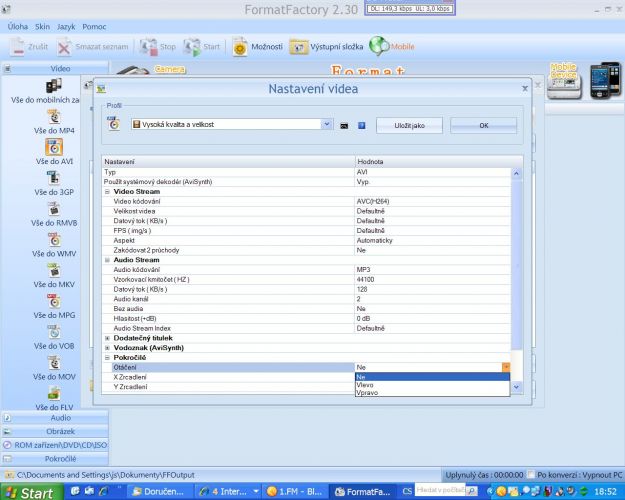Open the Vysoká kvalita a velikost profile dropdown
Image resolution: width=625 pixels, height=500 pixels.
(327, 124)
